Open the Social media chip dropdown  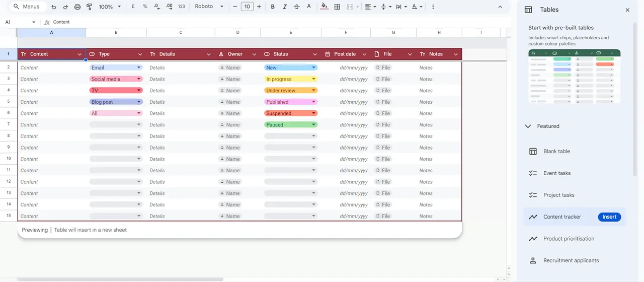point(139,79)
